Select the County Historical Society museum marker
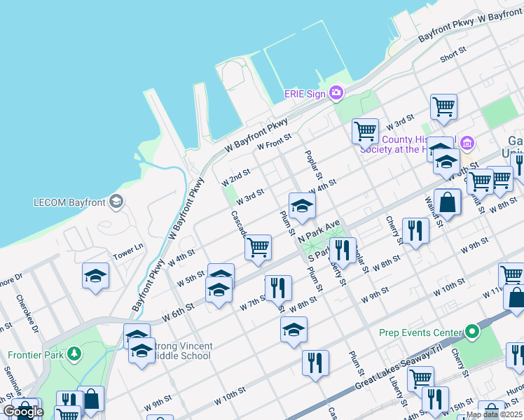 pyautogui.click(x=467, y=143)
